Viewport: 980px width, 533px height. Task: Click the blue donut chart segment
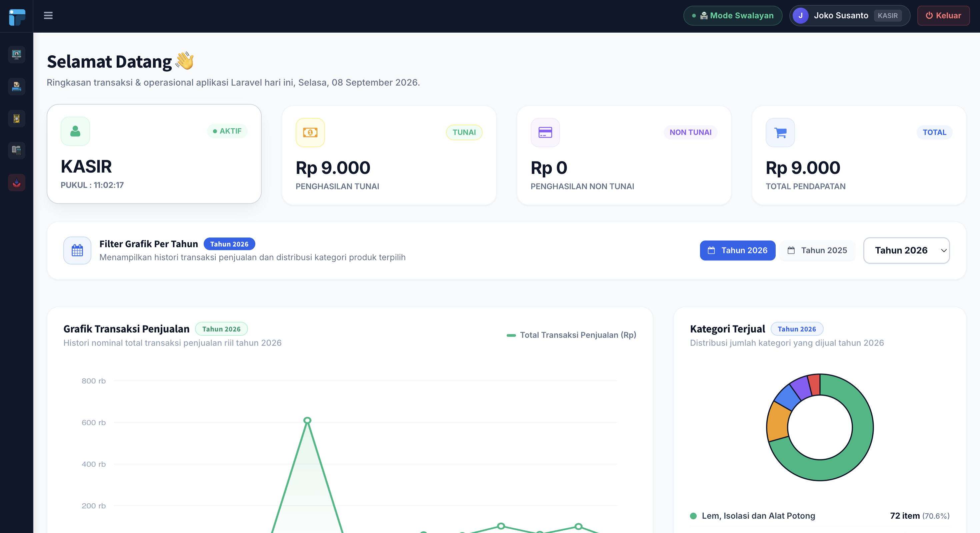tap(788, 398)
